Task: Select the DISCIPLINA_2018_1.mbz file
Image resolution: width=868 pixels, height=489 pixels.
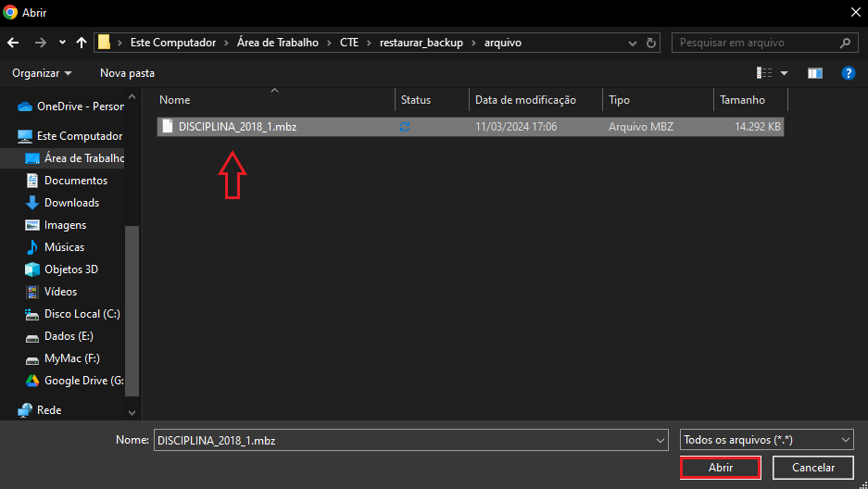Action: pos(237,126)
